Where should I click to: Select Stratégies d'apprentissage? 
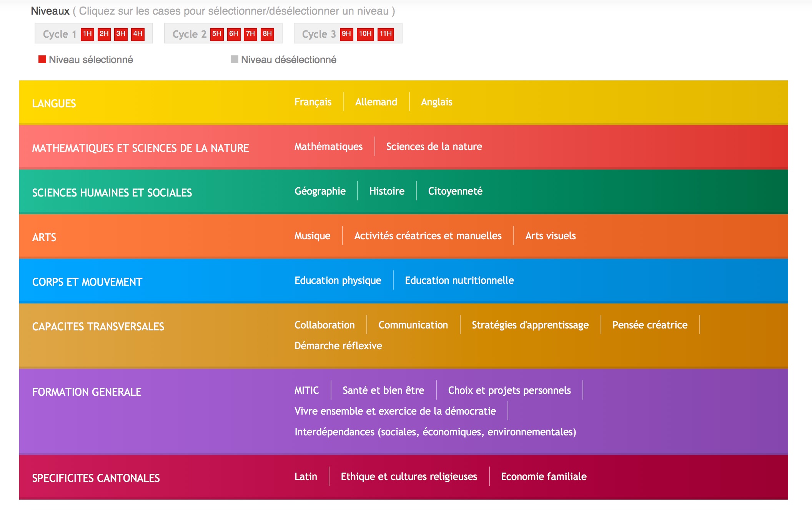(x=530, y=325)
